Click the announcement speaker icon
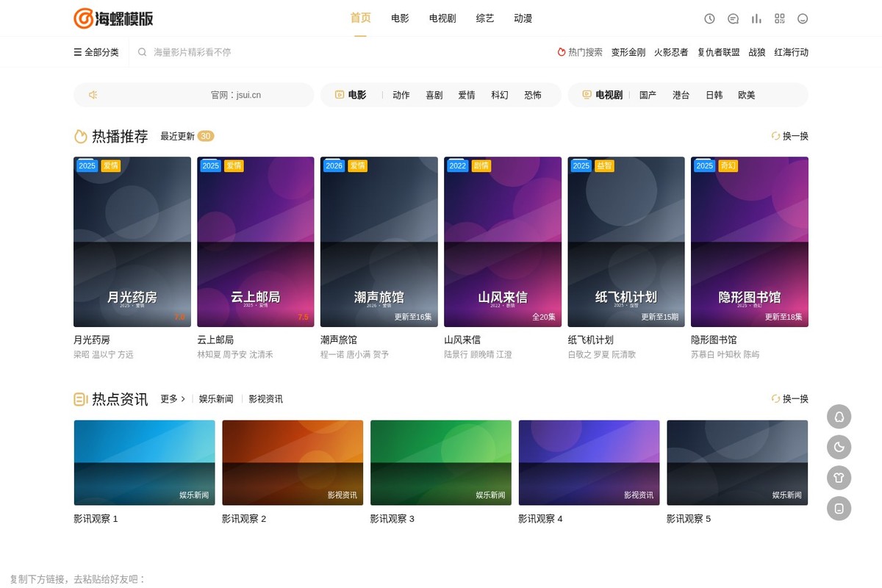The height and width of the screenshot is (588, 882). pos(93,95)
